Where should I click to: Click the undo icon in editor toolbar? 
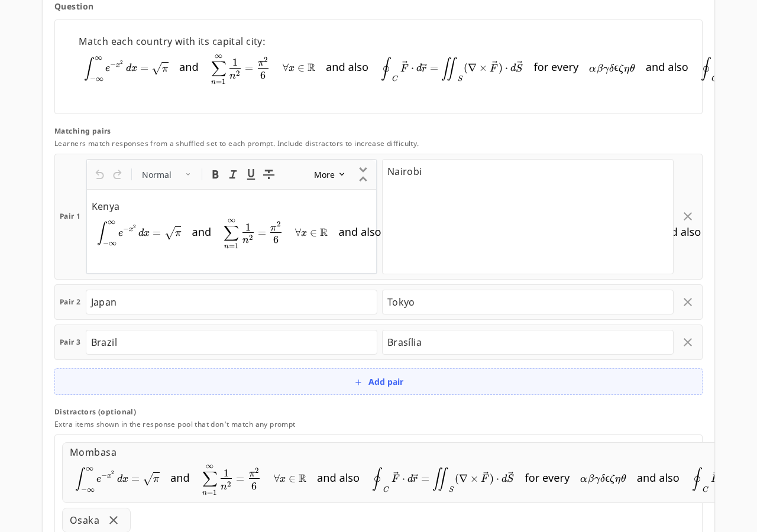coord(99,174)
